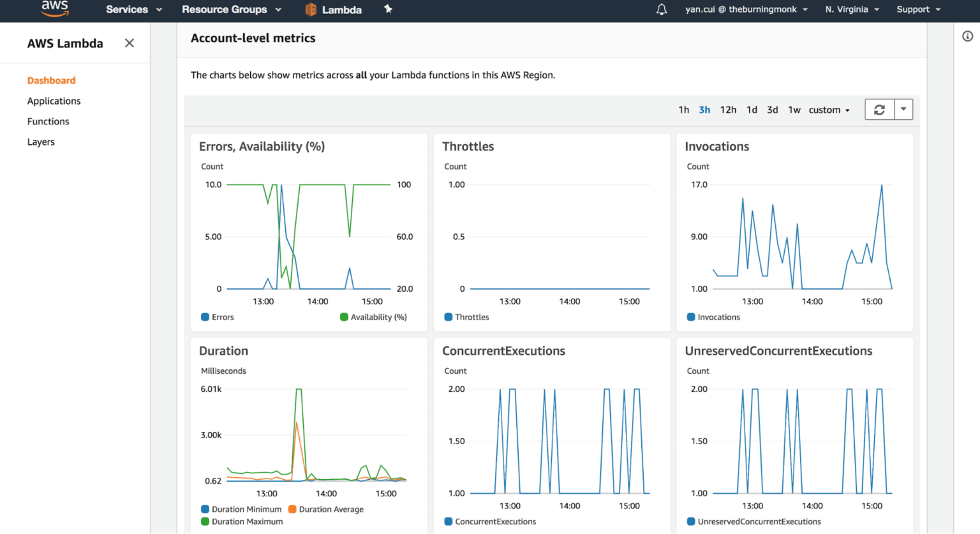The width and height of the screenshot is (980, 534).
Task: Expand the refresh options arrow
Action: [903, 109]
